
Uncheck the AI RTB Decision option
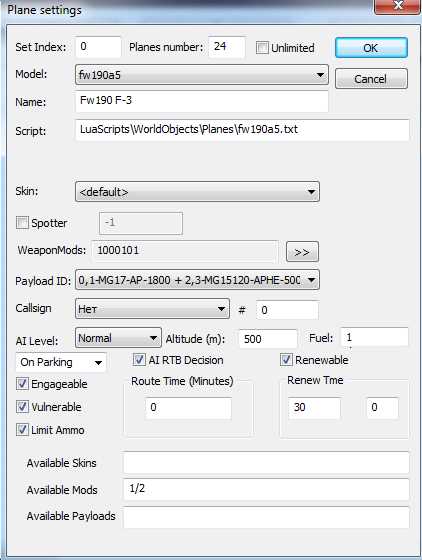point(139,360)
